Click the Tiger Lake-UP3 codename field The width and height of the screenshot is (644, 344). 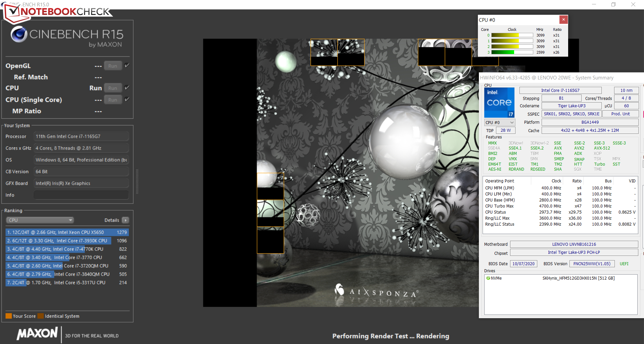coord(572,106)
